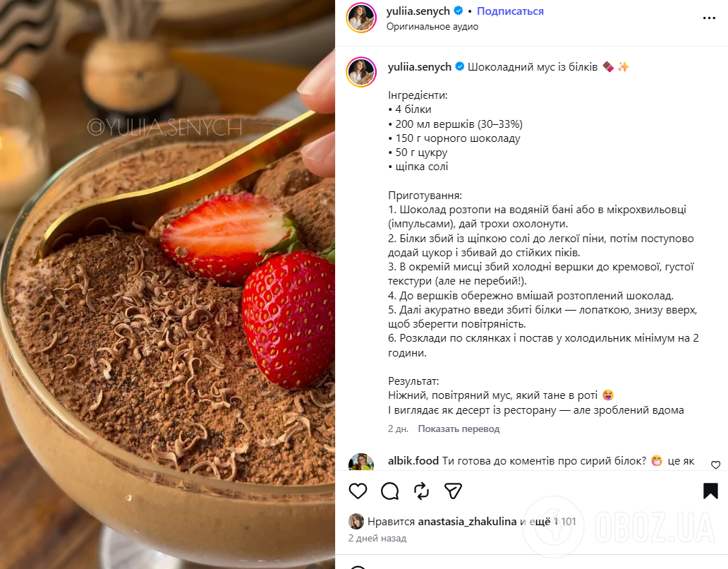Open the three-dot more options menu
This screenshot has height=569, width=728.
click(709, 18)
